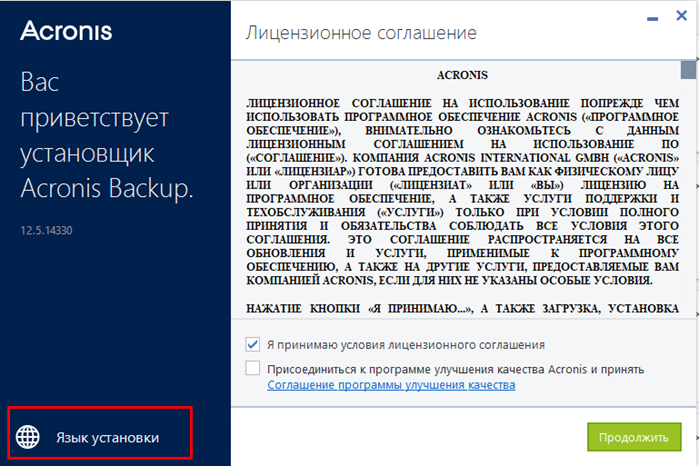Screen dimensions: 699x466
Task: Click the welcome text "Acronis Backup."
Action: click(107, 189)
